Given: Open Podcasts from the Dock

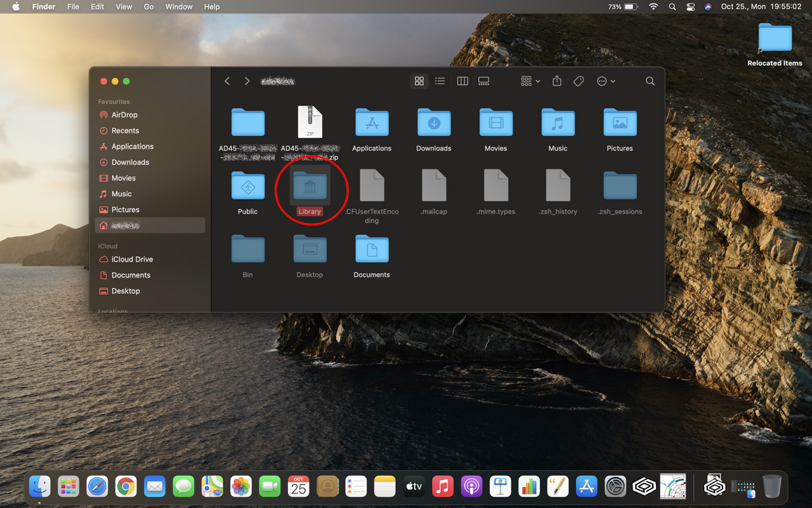Looking at the screenshot, I should pos(471,487).
